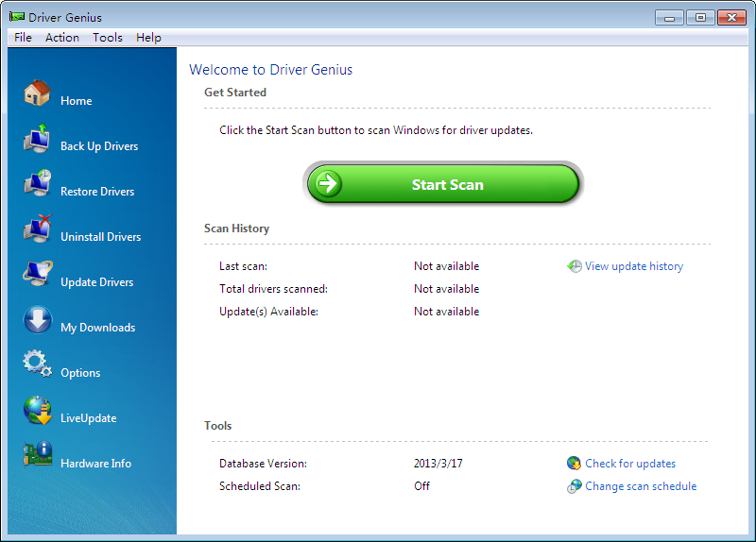Click the Scan History section heading
Screen dimensions: 756x542
tap(236, 228)
